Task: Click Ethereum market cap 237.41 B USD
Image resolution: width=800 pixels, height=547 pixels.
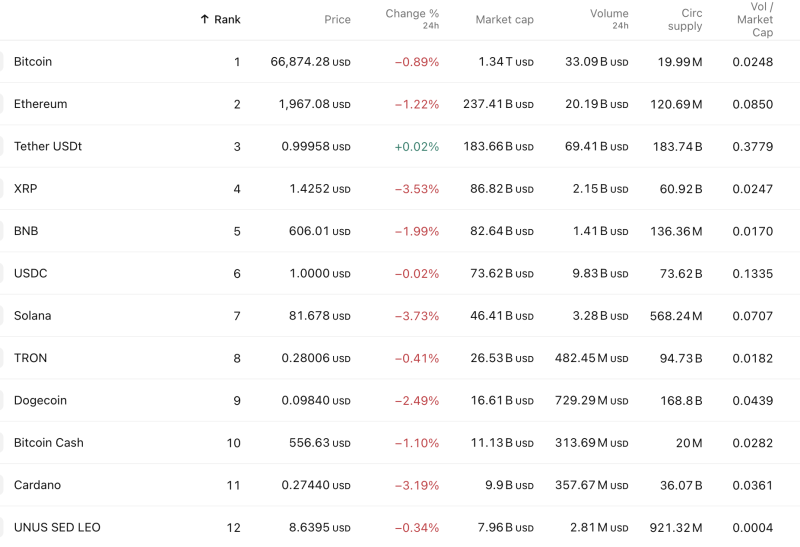Action: [498, 104]
